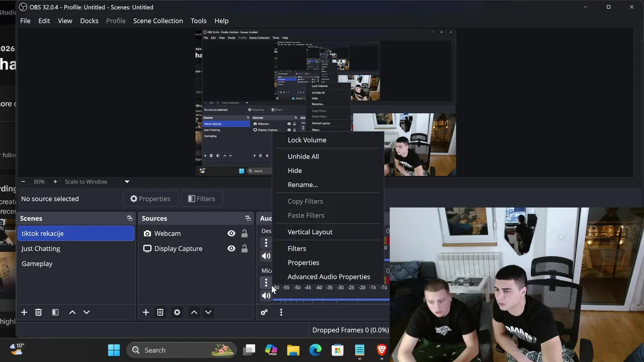
Task: Move source down arrow in Sources panel
Action: (208, 312)
